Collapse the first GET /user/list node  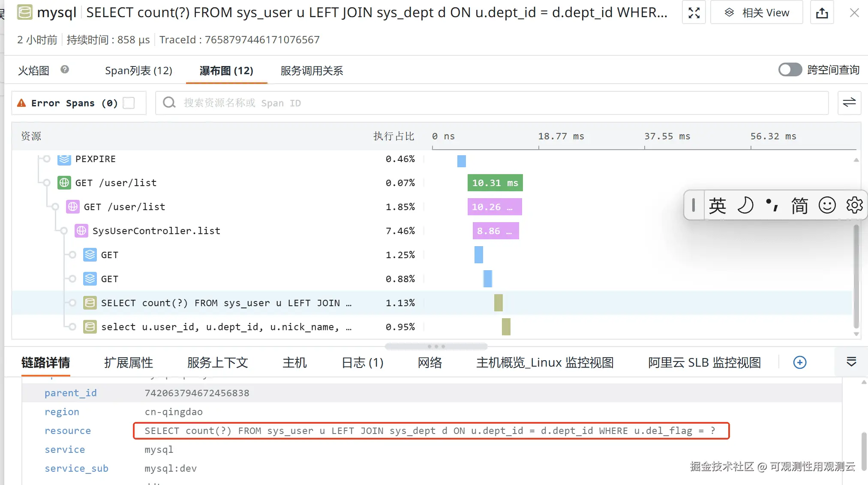pos(47,183)
